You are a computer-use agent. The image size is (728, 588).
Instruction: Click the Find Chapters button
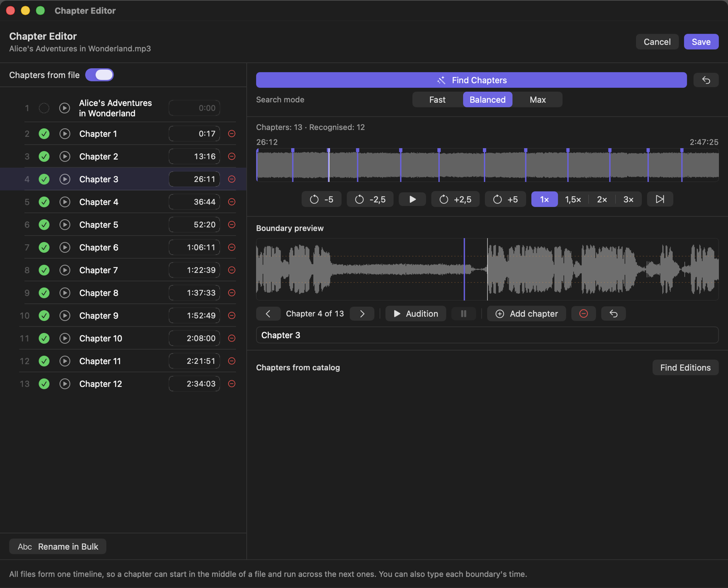(471, 80)
